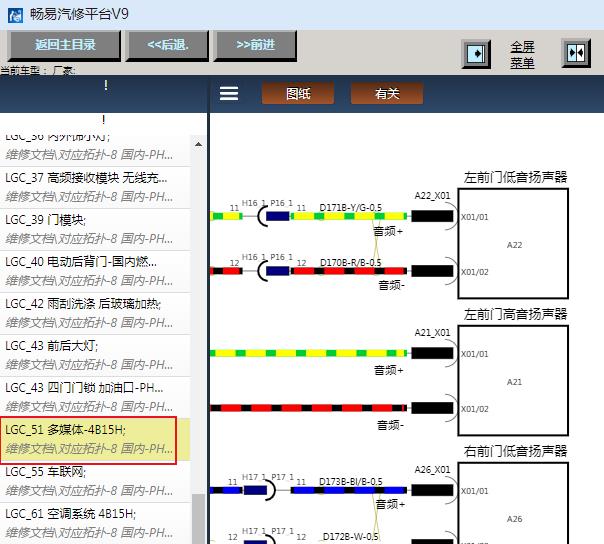The height and width of the screenshot is (544, 604).
Task: Click the H16_1 P16_1 connector symbol on pin 11
Action: pyautogui.click(x=273, y=216)
